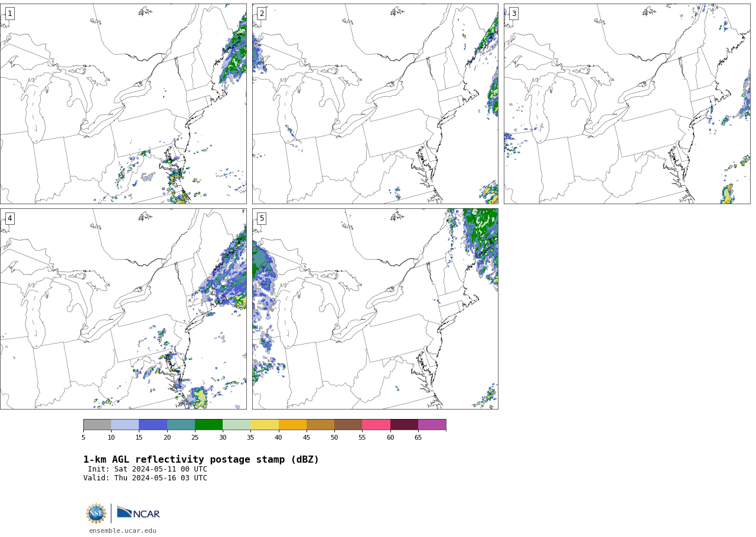
Task: Open ensemble member 3 reflectivity map
Action: (627, 104)
